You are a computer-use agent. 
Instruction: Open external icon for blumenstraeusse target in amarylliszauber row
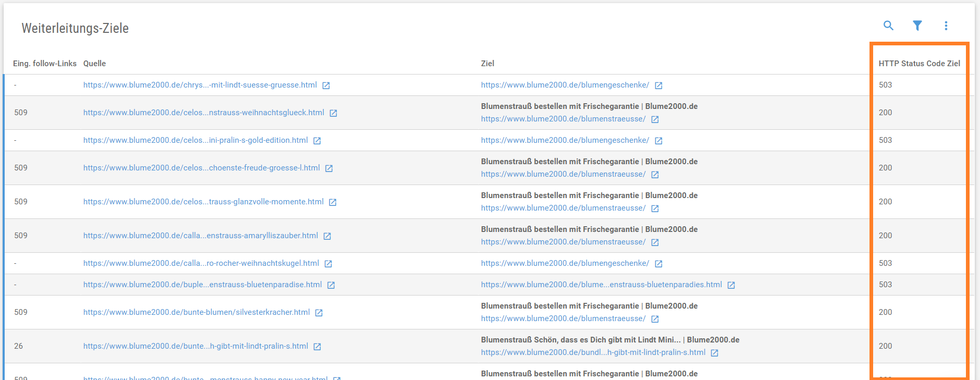pyautogui.click(x=655, y=242)
